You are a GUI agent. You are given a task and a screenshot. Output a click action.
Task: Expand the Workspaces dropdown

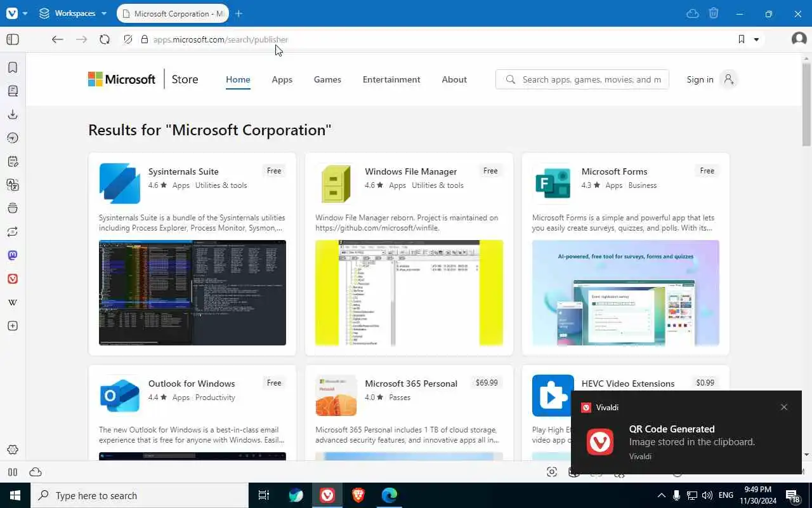73,13
